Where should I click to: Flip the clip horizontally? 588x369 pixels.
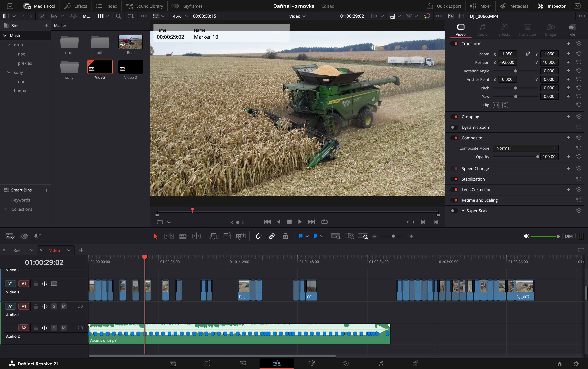click(x=496, y=105)
